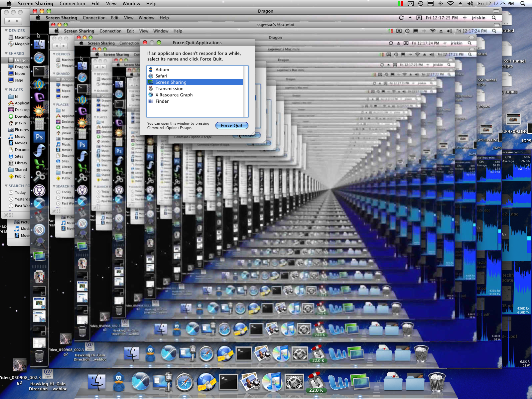This screenshot has height=399, width=532.
Task: Open the Connection menu
Action: (x=72, y=4)
